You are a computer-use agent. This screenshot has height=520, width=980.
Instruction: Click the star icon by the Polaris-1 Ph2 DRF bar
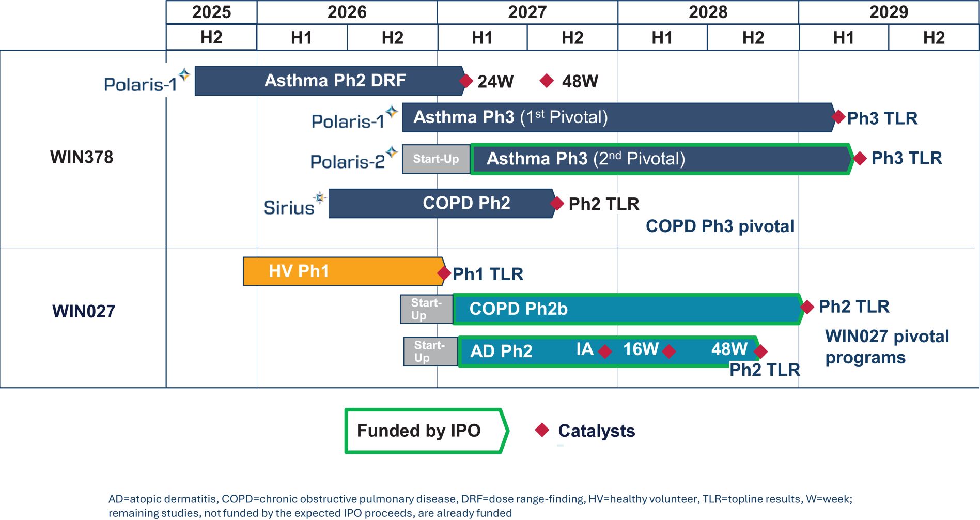pos(184,75)
